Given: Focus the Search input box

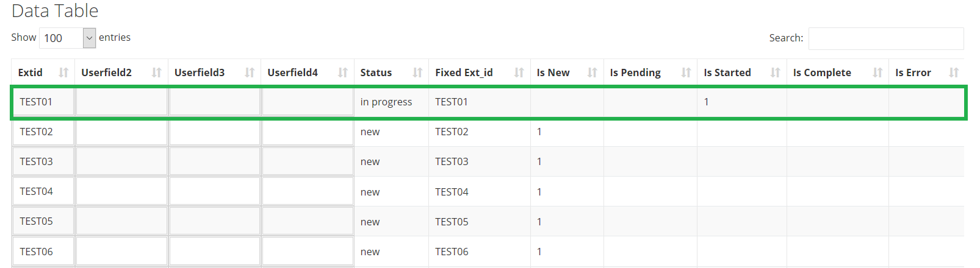Looking at the screenshot, I should (x=885, y=38).
